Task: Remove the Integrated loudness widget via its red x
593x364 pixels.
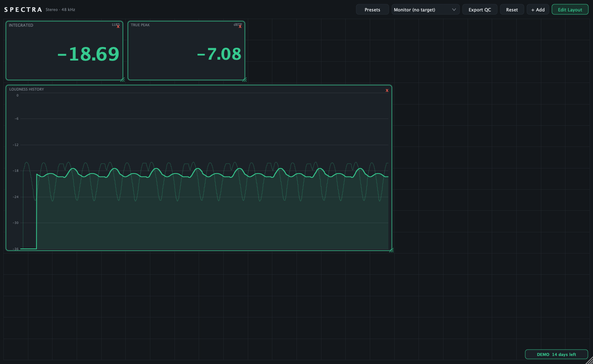Action: pos(118,27)
